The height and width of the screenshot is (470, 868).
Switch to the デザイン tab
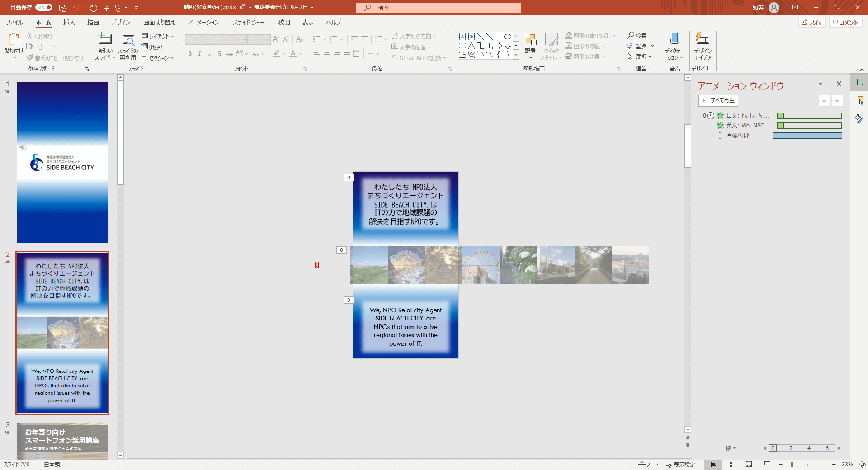[121, 22]
